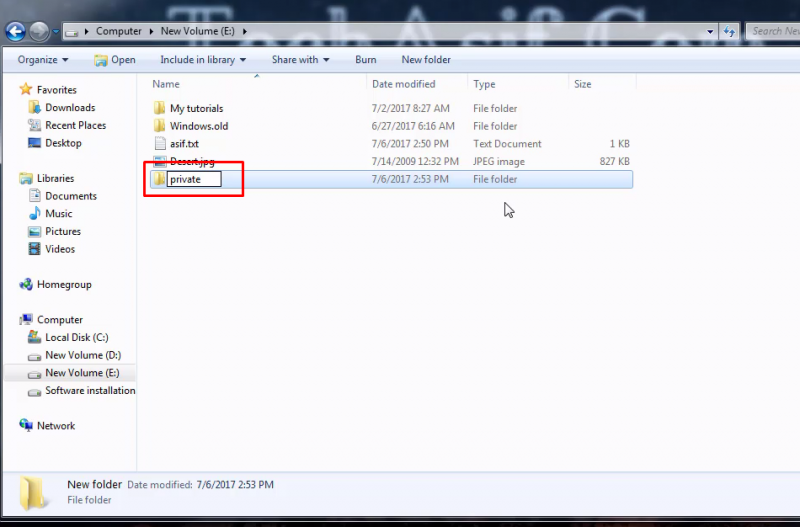Open the Music library
This screenshot has width=800, height=527.
(x=59, y=214)
